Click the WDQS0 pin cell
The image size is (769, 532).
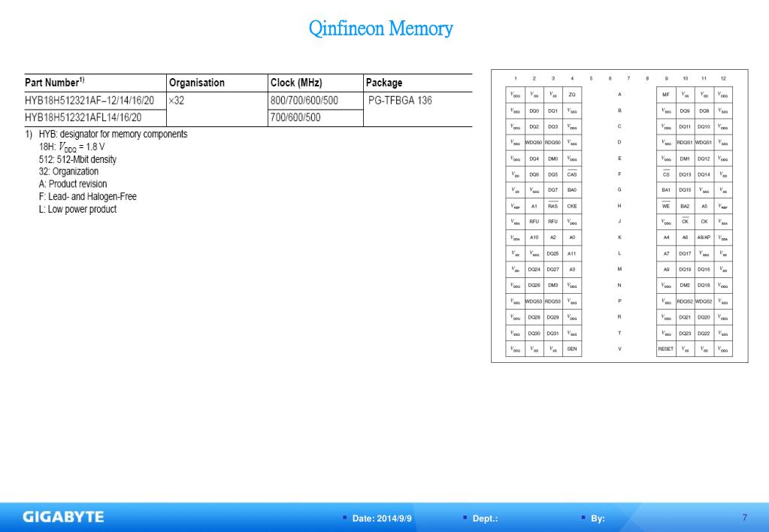click(x=534, y=143)
